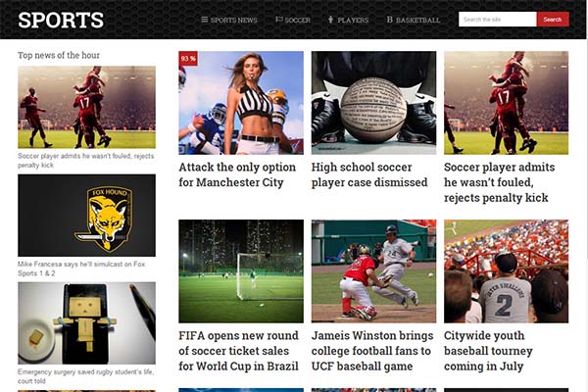Open the Sports News menu item
The width and height of the screenshot is (588, 392).
pos(229,20)
